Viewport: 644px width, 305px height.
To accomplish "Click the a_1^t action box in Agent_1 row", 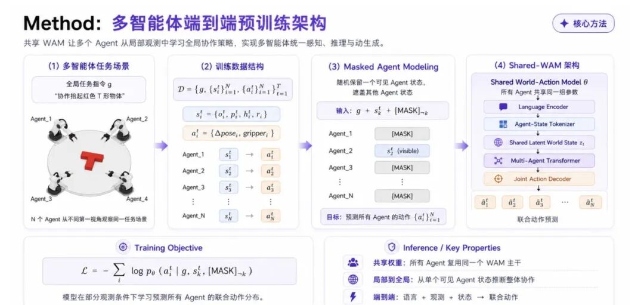I will 270,155.
